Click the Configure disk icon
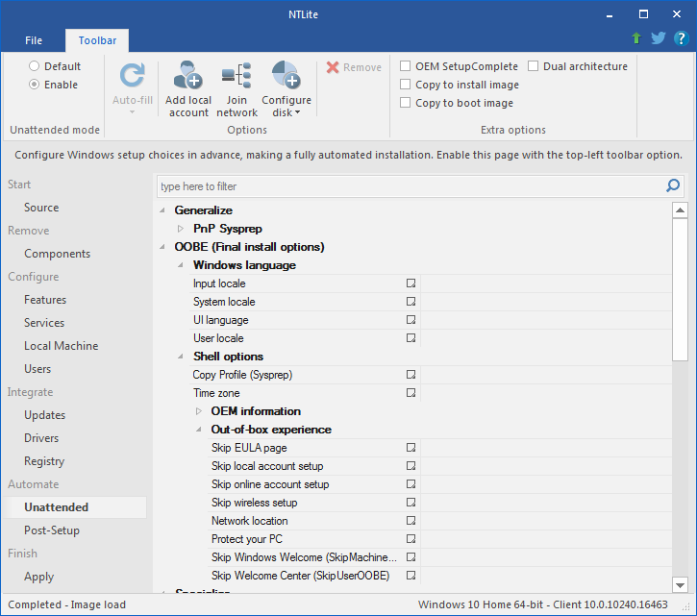 286,75
